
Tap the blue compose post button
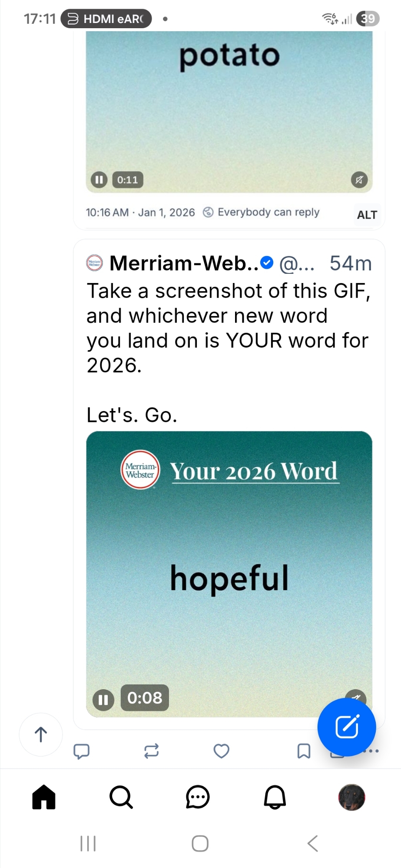click(346, 727)
